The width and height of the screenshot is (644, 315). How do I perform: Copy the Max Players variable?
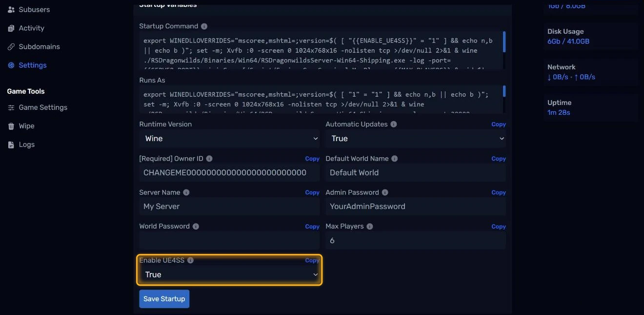click(499, 227)
